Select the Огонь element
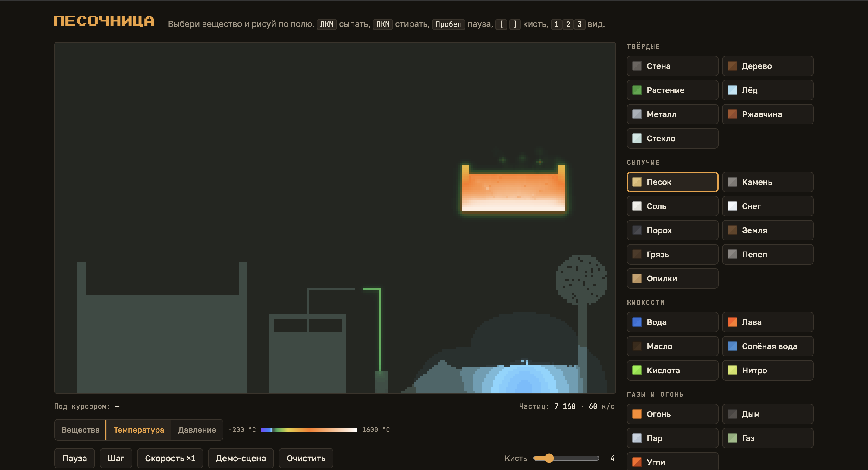Viewport: 868px width, 470px height. (x=672, y=414)
